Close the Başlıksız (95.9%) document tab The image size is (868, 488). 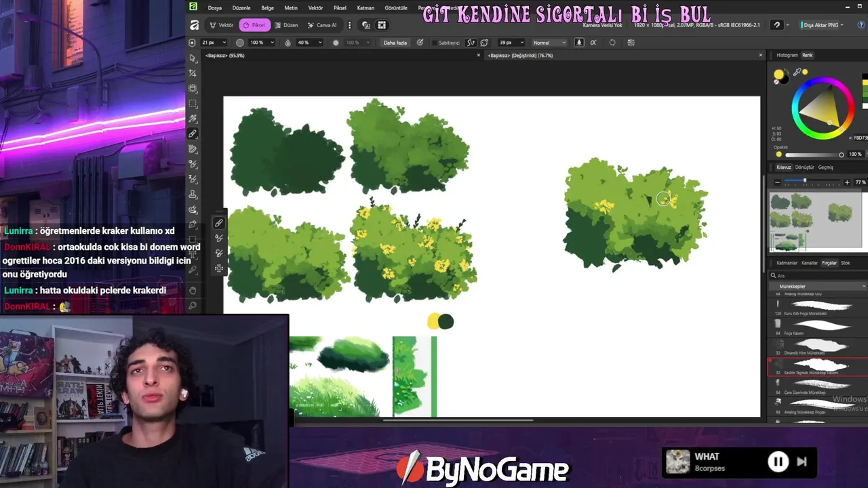point(478,56)
